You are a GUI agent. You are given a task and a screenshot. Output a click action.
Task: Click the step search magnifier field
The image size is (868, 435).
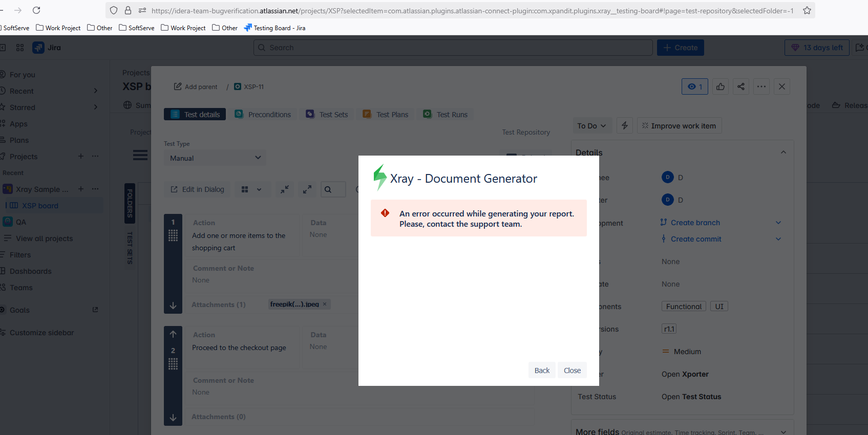[x=333, y=189]
